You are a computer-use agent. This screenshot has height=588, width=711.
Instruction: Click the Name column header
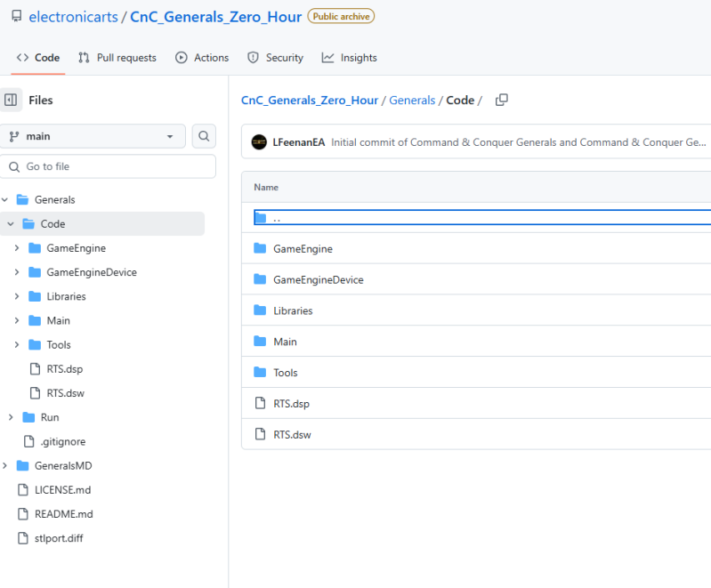266,187
